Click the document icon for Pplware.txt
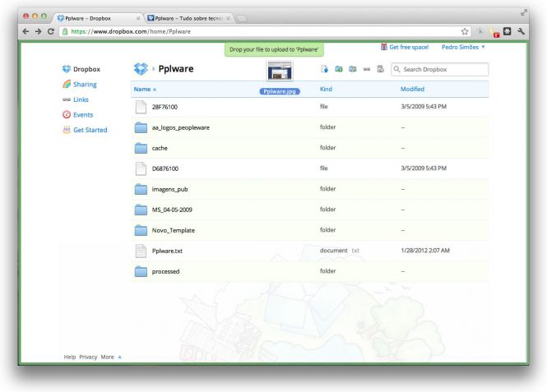This screenshot has height=392, width=547. pyautogui.click(x=141, y=251)
